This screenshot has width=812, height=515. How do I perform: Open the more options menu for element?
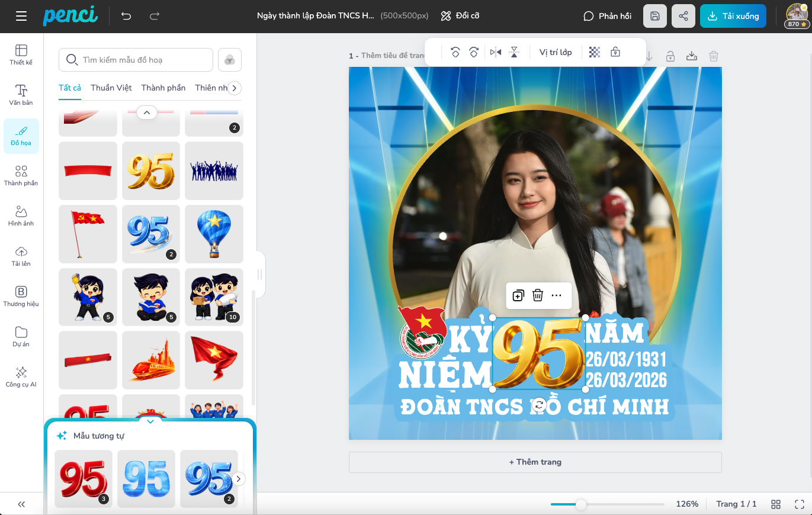point(556,295)
